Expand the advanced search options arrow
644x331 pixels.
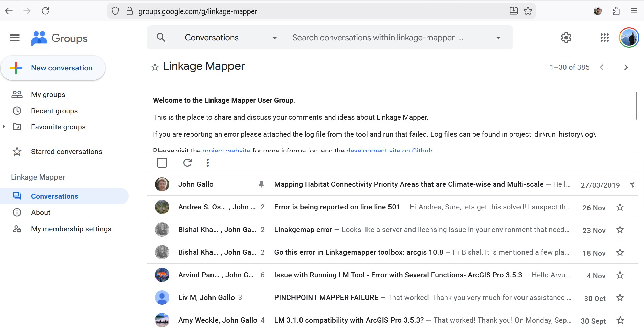click(498, 38)
